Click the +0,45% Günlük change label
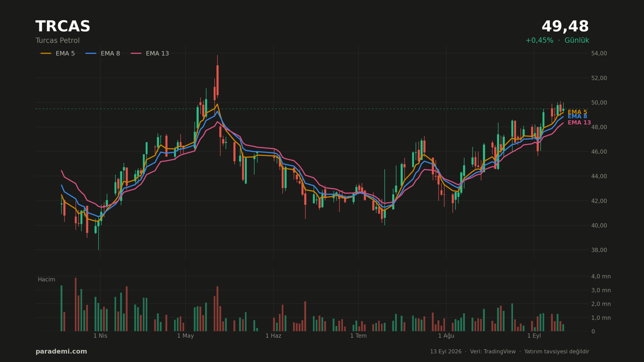The image size is (644, 362). click(557, 41)
